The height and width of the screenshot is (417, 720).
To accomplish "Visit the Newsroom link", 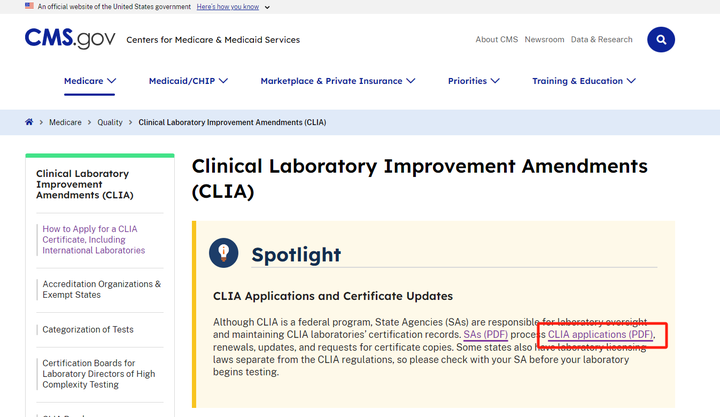I will [544, 39].
